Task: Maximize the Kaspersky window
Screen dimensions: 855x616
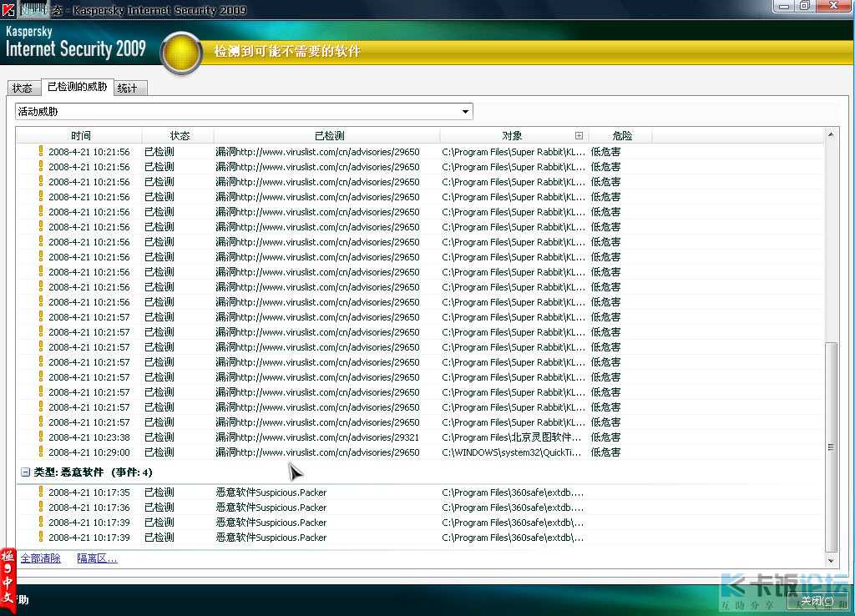Action: (x=804, y=7)
